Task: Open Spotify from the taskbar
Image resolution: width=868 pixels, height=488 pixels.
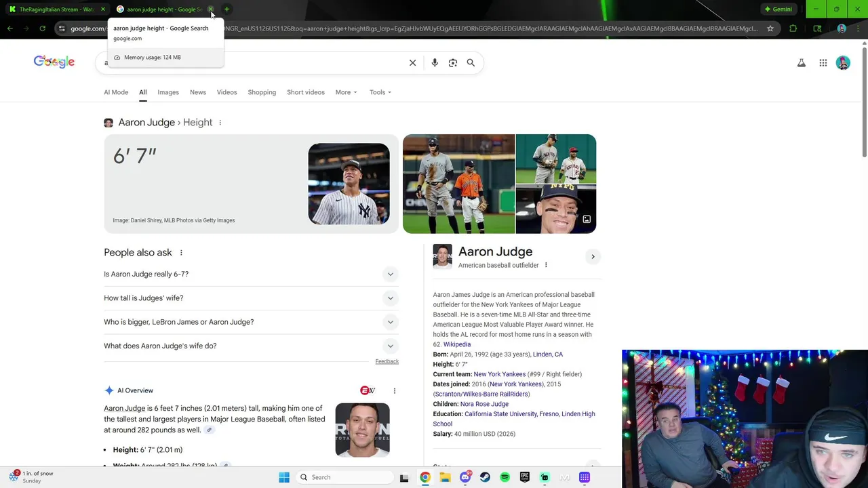Action: pyautogui.click(x=505, y=477)
